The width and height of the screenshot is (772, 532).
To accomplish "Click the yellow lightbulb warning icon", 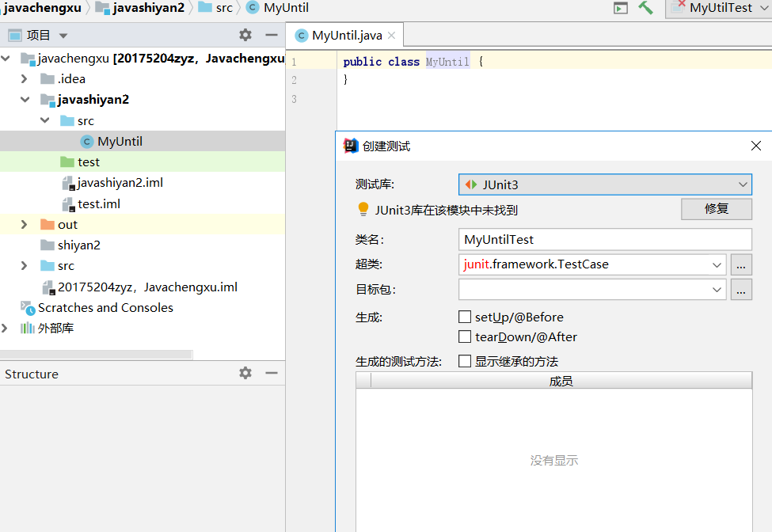I will pos(363,210).
